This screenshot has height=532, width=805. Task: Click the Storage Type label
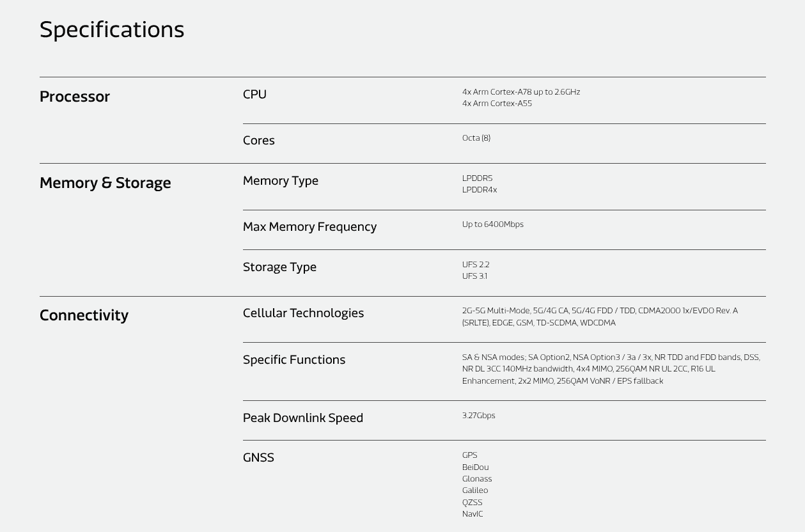279,267
